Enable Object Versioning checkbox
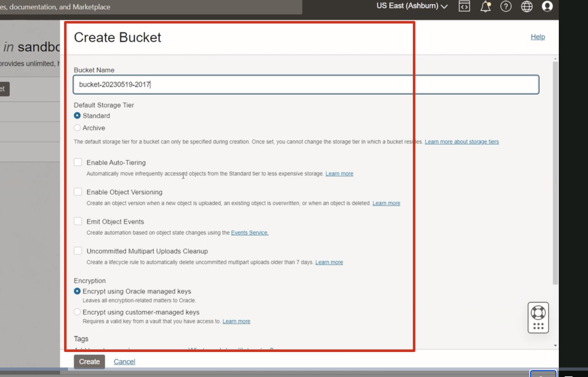Screen dimensions: 588x377 coord(78,192)
